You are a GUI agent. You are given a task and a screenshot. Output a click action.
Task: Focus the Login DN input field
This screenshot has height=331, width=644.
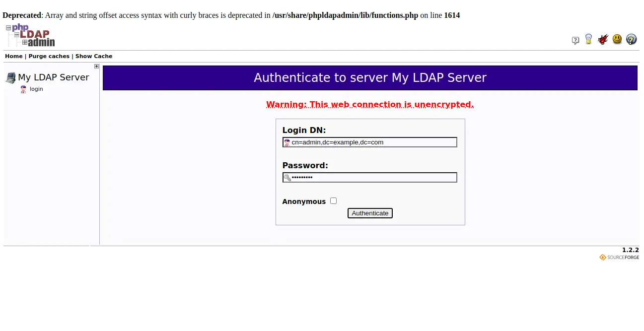click(369, 142)
